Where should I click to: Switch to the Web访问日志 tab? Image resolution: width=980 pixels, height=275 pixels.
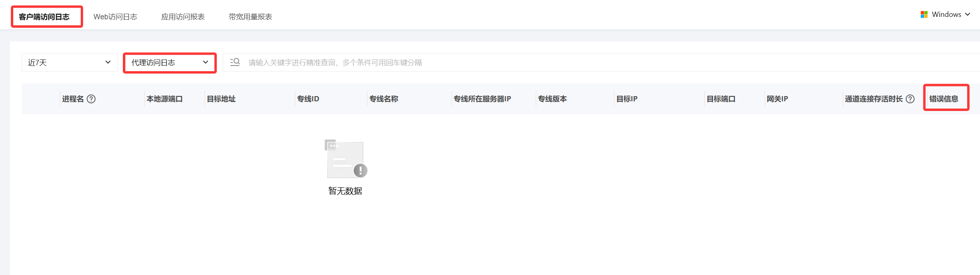(115, 17)
